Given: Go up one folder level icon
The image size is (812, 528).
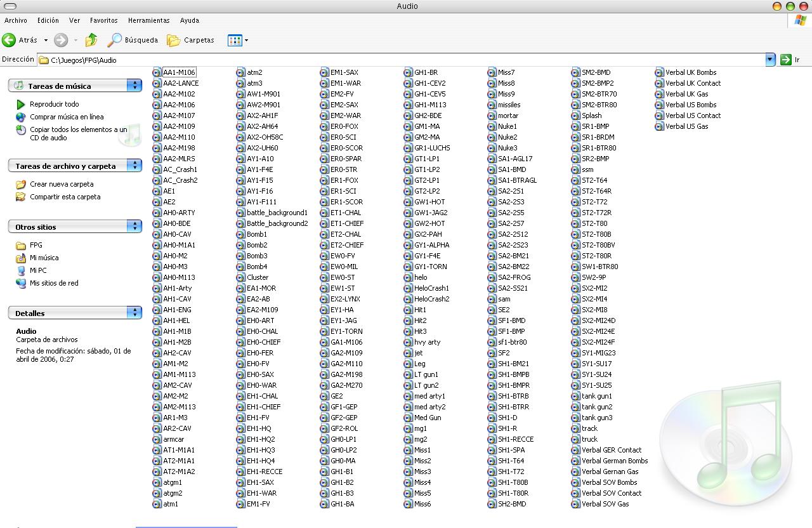Looking at the screenshot, I should (91, 40).
